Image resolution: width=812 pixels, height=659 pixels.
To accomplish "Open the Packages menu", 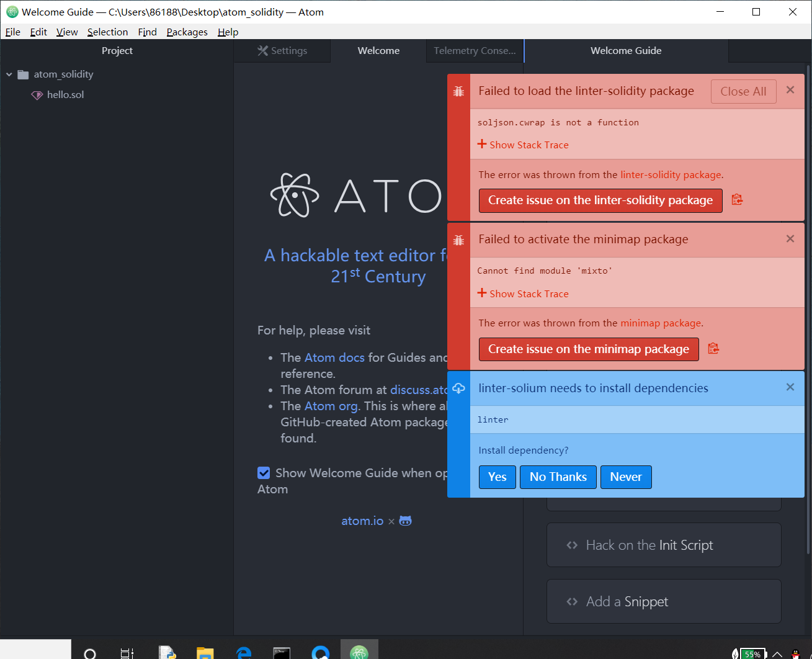I will pyautogui.click(x=187, y=32).
